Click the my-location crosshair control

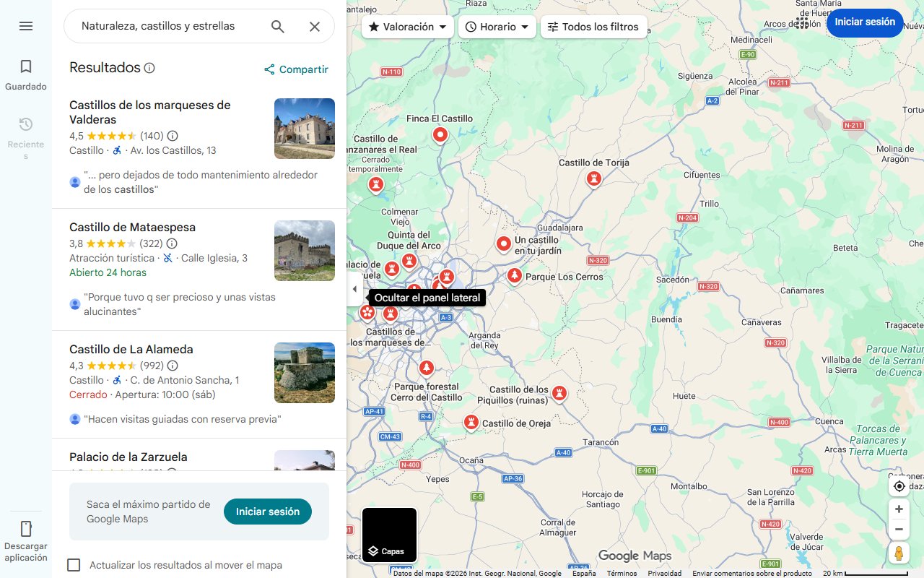tap(899, 486)
